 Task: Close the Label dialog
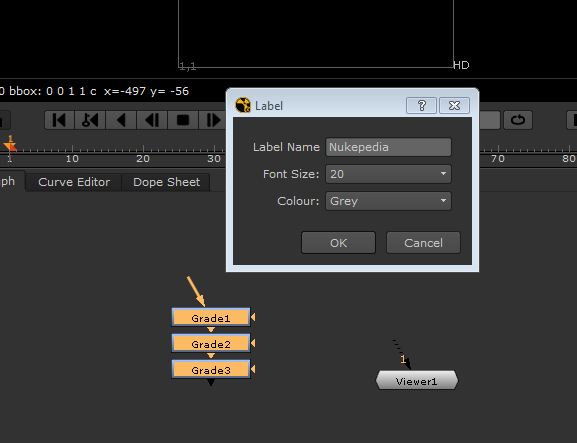454,106
